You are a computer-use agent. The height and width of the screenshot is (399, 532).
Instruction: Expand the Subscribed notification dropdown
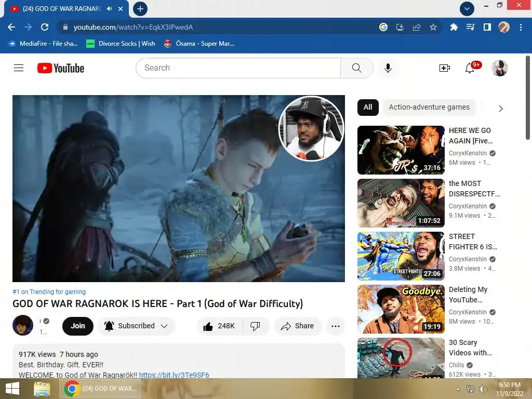point(137,326)
